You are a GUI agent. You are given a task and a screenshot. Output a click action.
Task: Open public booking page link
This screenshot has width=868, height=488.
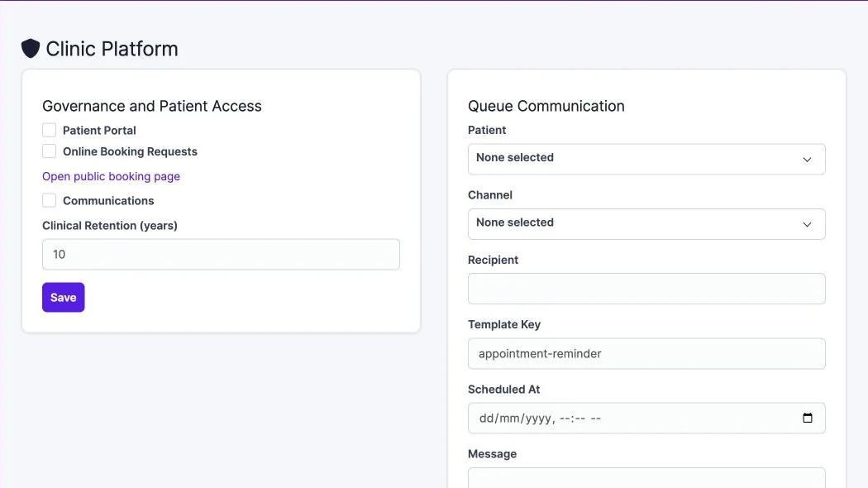112,176
